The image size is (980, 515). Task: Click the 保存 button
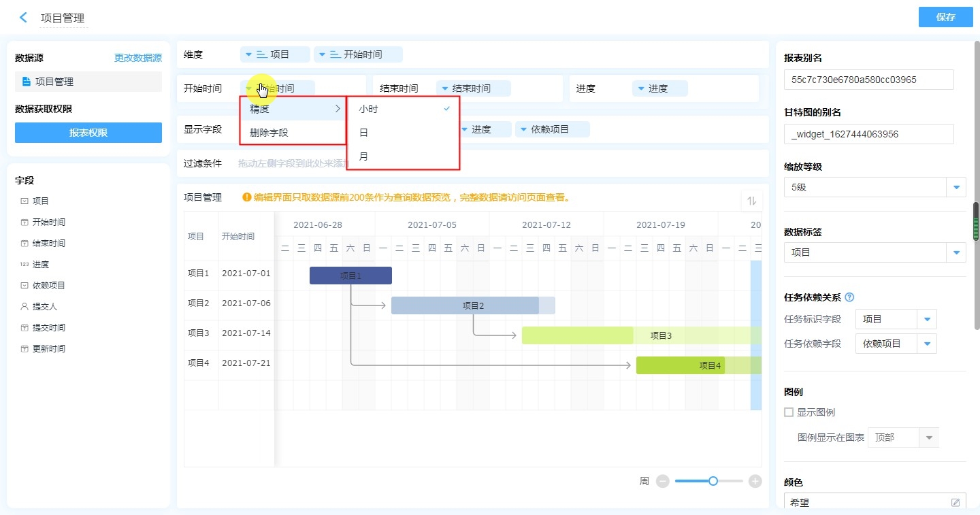coord(945,17)
